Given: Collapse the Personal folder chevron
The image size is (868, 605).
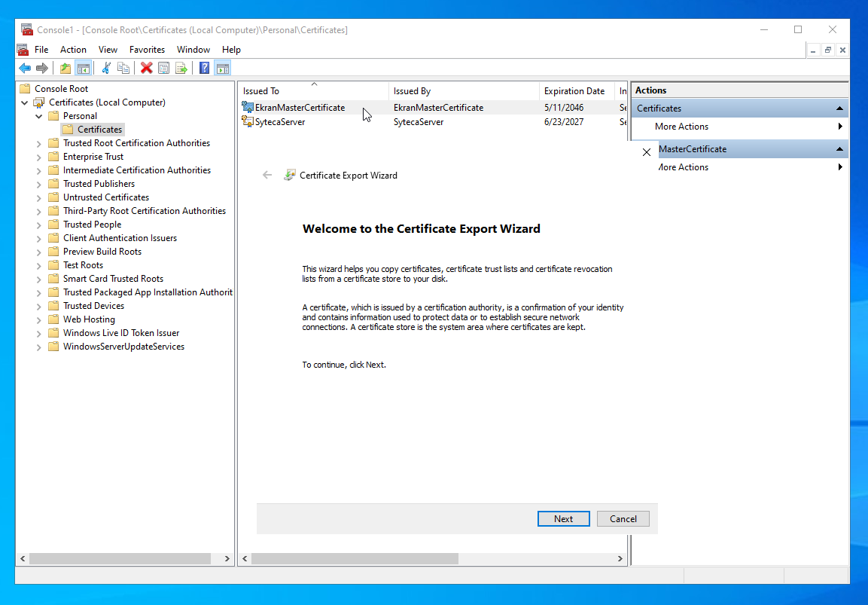Looking at the screenshot, I should pyautogui.click(x=38, y=116).
